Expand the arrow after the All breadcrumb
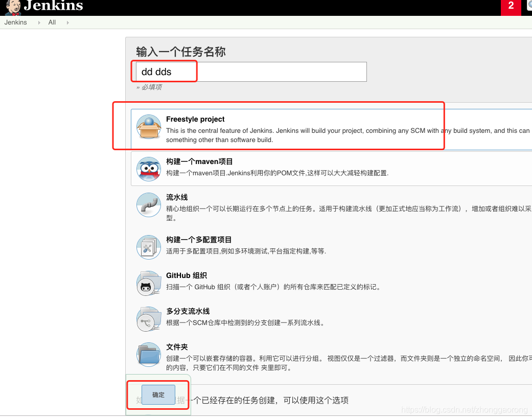Screen dimensions: 532x419 [x=67, y=22]
